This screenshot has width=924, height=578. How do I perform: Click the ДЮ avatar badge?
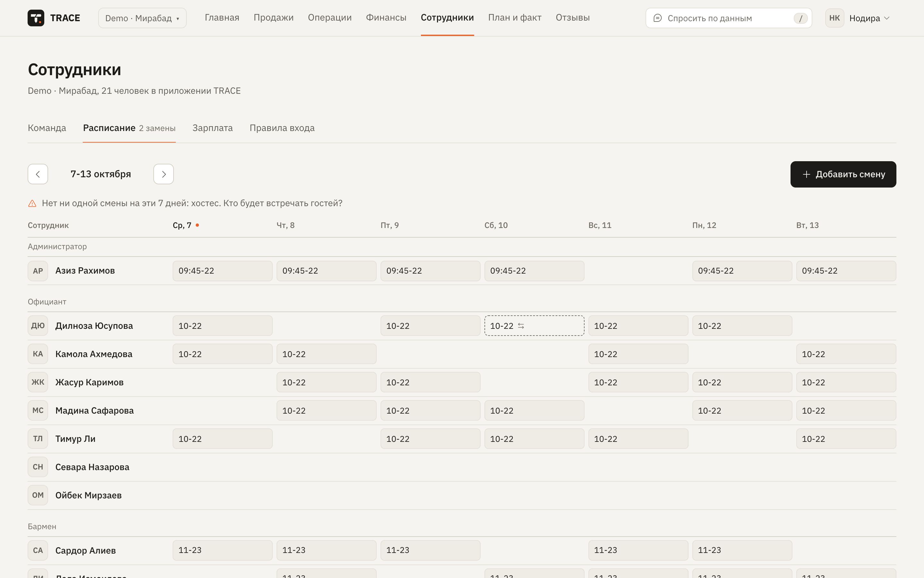(38, 326)
